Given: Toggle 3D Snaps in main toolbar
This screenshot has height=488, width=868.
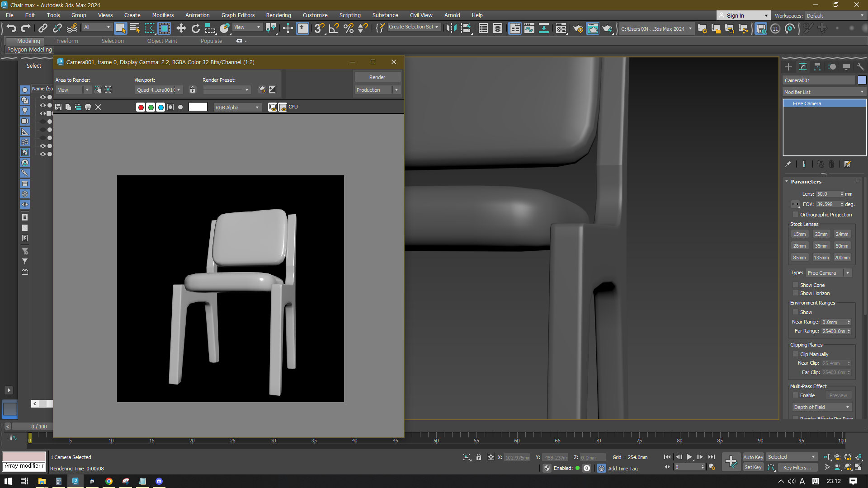Looking at the screenshot, I should 320,28.
